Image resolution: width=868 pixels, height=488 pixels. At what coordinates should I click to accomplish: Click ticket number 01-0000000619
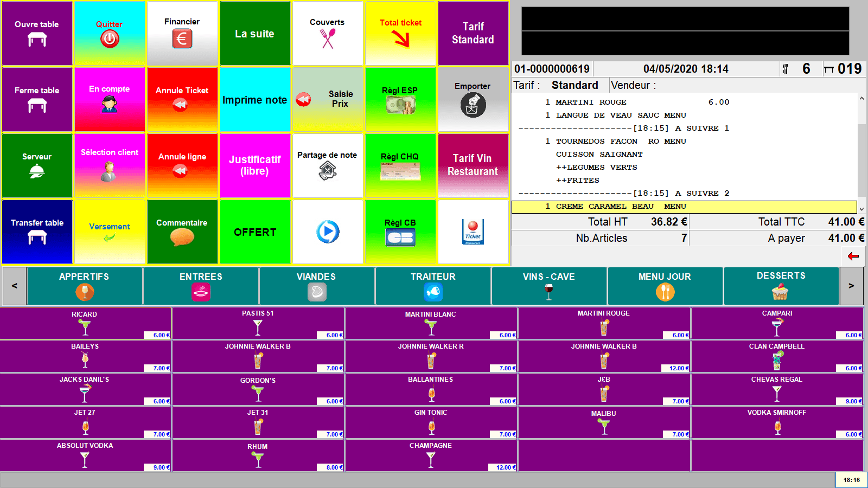click(552, 69)
